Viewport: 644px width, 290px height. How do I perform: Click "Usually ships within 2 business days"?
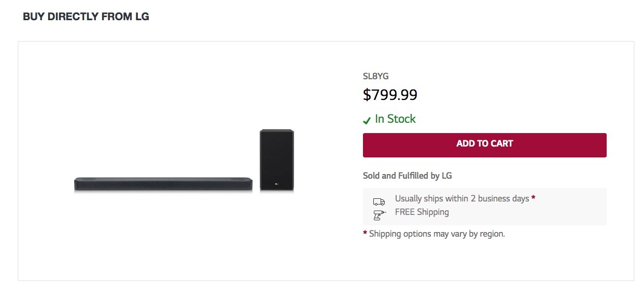(461, 198)
